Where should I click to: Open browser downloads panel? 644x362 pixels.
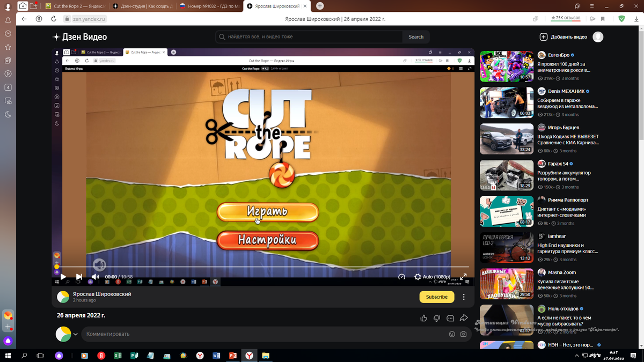(x=636, y=19)
